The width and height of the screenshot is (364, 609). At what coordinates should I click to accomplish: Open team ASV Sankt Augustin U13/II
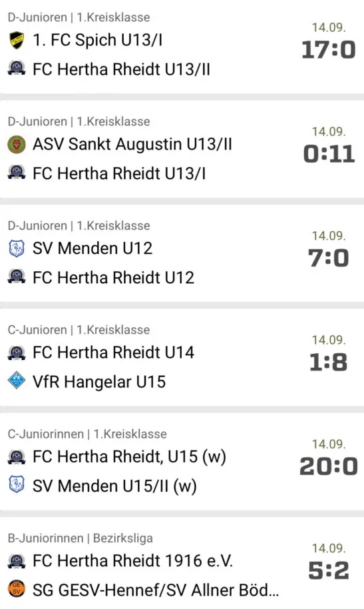click(x=132, y=145)
